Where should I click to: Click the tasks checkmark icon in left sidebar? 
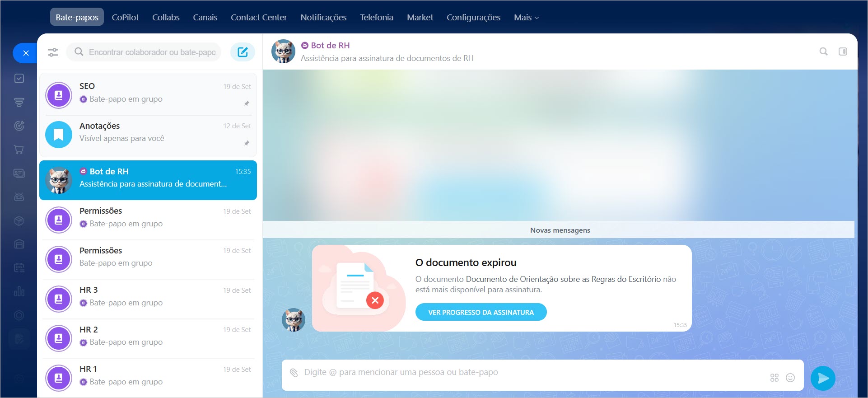19,79
